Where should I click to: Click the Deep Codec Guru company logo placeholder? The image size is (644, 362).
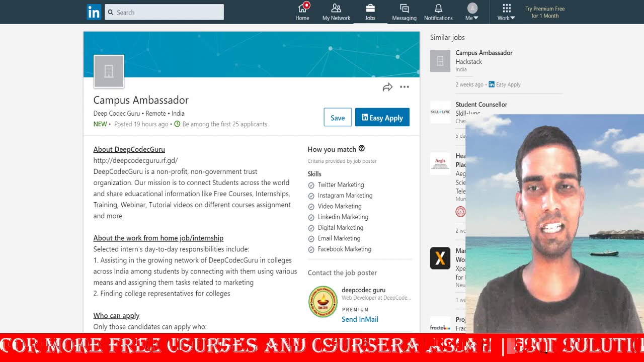tap(109, 71)
